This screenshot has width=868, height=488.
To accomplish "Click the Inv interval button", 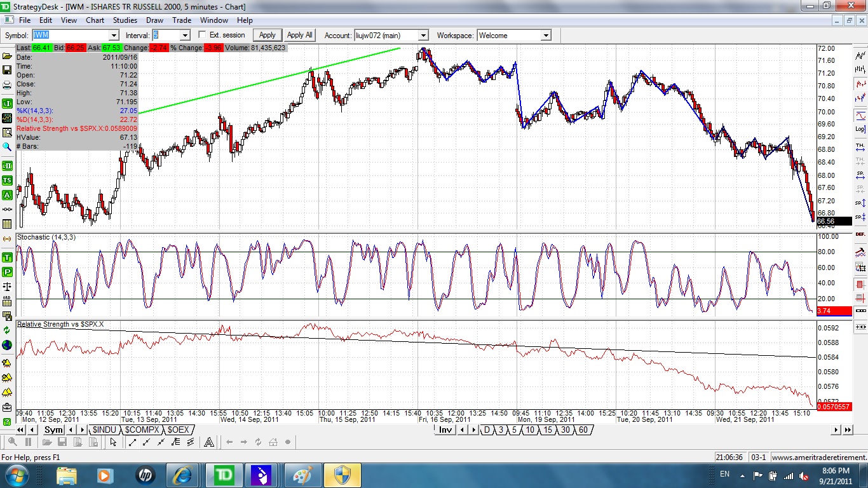I will click(x=445, y=430).
